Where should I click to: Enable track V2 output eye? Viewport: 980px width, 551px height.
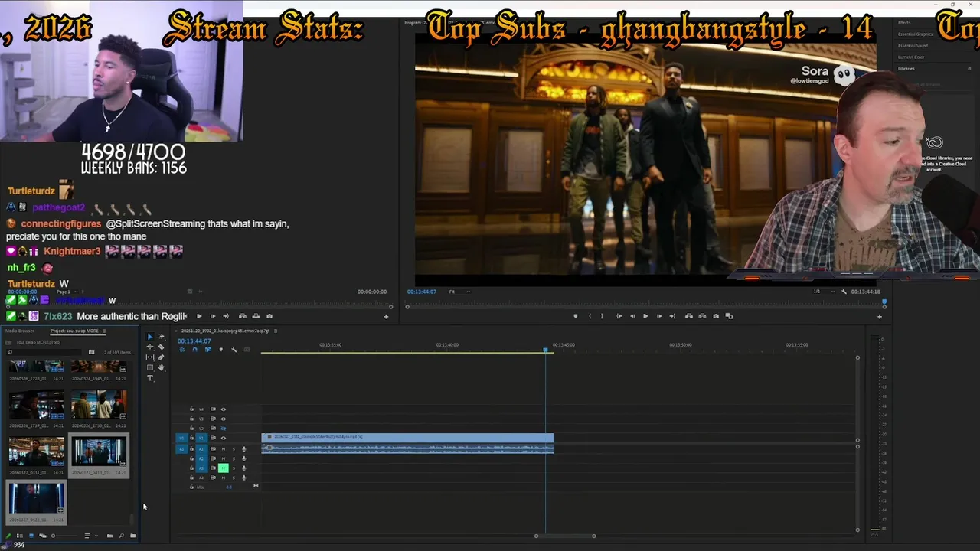[224, 429]
